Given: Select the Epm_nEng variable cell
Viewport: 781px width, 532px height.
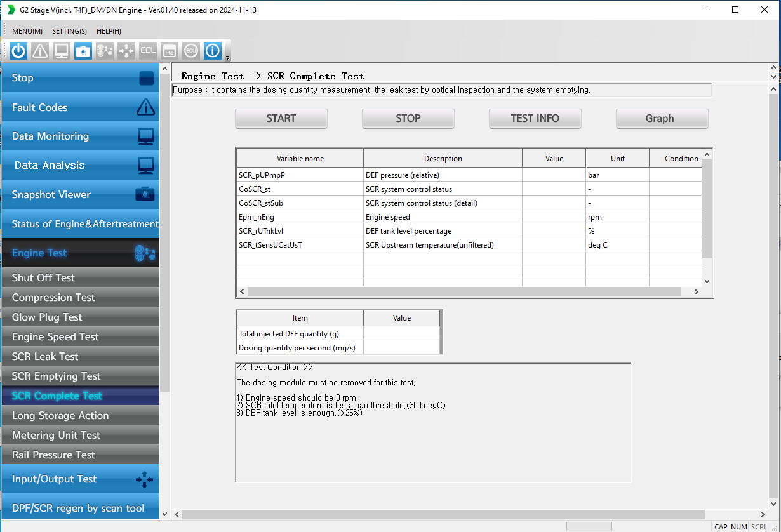Looking at the screenshot, I should 300,216.
